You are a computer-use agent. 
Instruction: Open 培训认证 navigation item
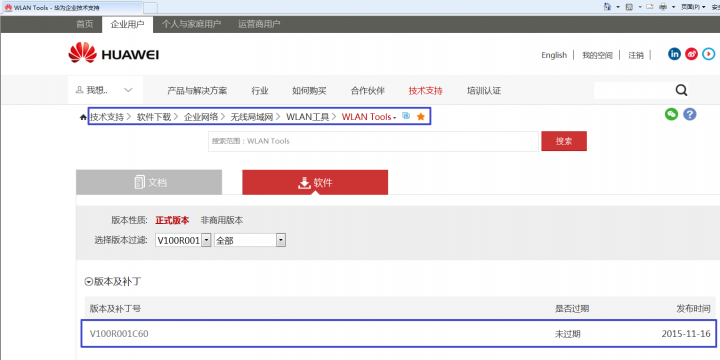point(484,90)
